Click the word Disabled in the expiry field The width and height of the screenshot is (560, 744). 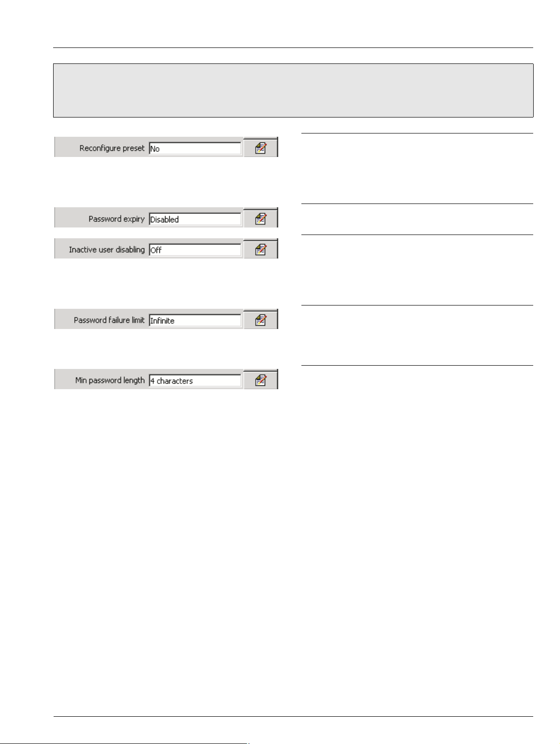164,219
